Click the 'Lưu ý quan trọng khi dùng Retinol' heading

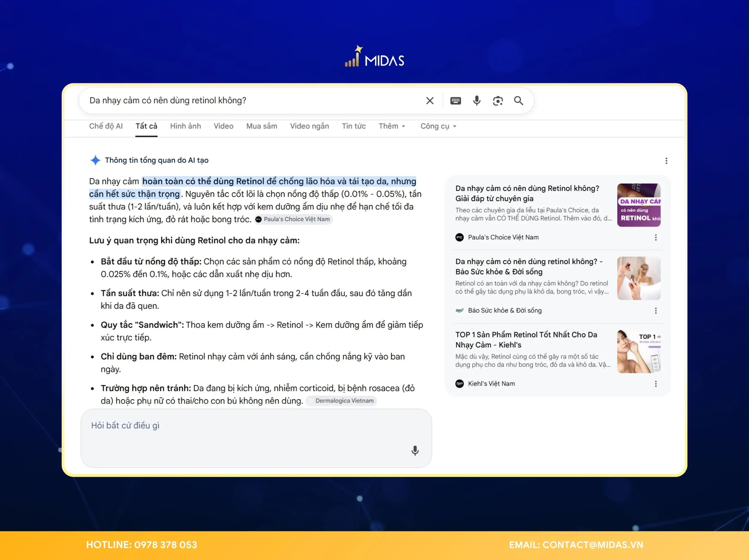click(194, 241)
